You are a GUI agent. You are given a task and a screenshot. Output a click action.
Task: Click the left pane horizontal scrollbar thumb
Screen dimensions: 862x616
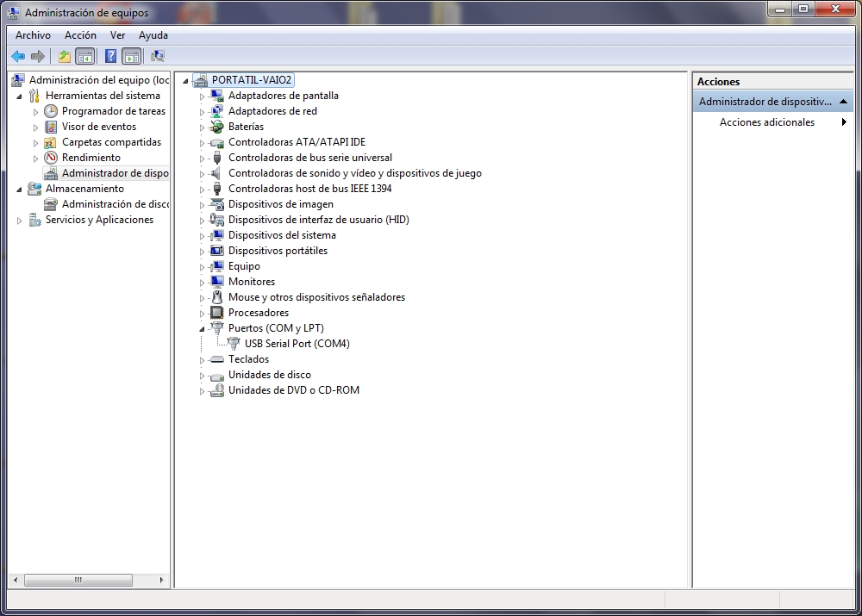click(x=78, y=580)
